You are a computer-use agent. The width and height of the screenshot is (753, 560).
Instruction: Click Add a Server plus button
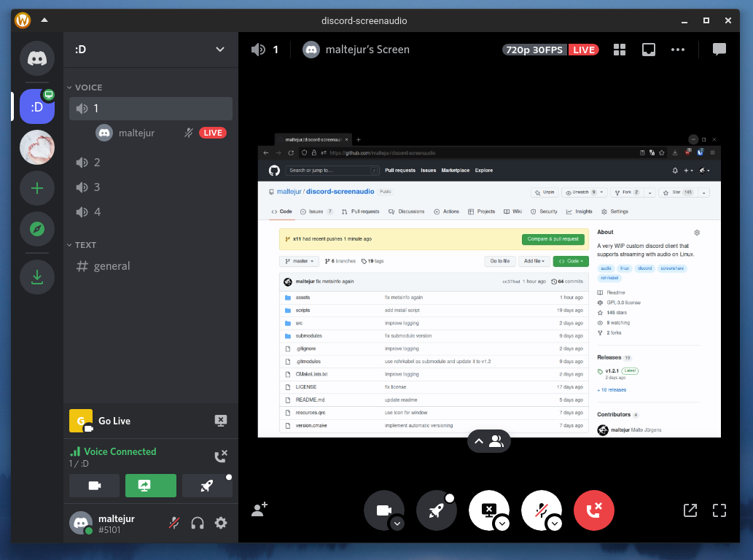pyautogui.click(x=37, y=188)
